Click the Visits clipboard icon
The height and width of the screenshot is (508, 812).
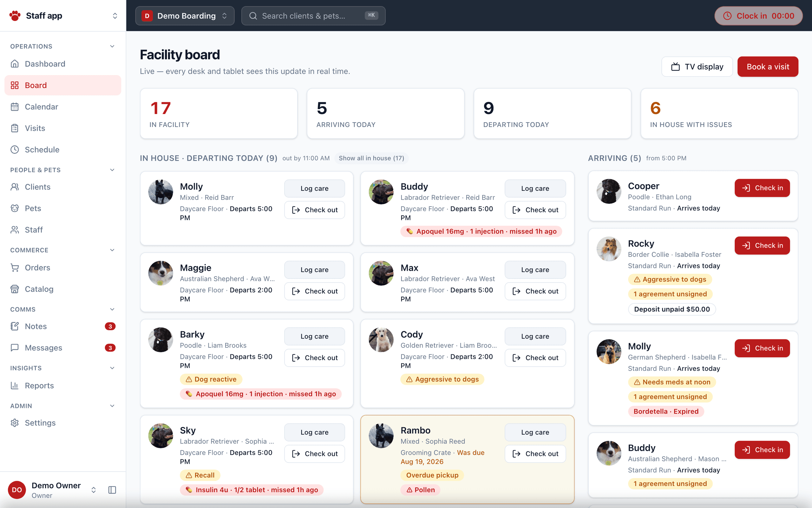pyautogui.click(x=15, y=128)
